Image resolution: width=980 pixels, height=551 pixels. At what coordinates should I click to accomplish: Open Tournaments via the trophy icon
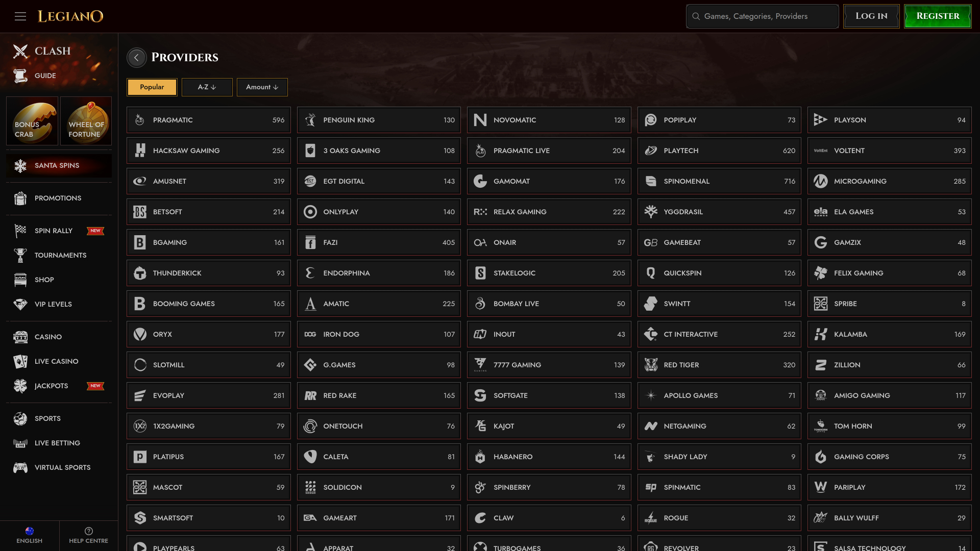pos(20,255)
